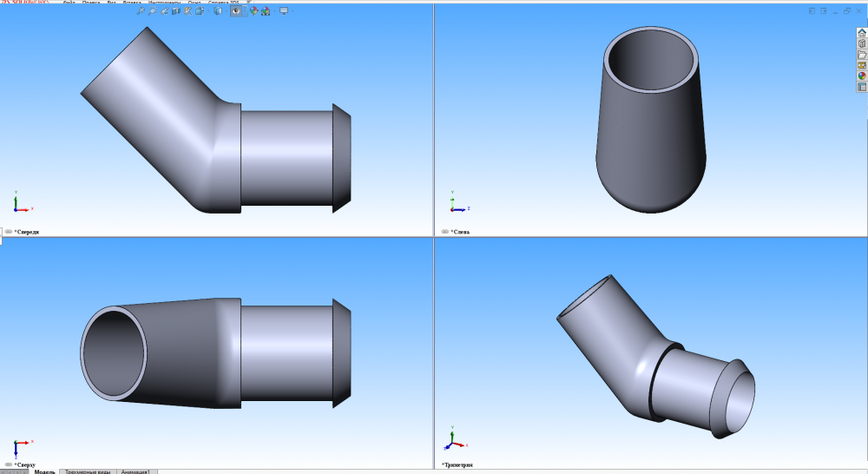
Task: Click the *Слева view label
Action: (x=460, y=232)
